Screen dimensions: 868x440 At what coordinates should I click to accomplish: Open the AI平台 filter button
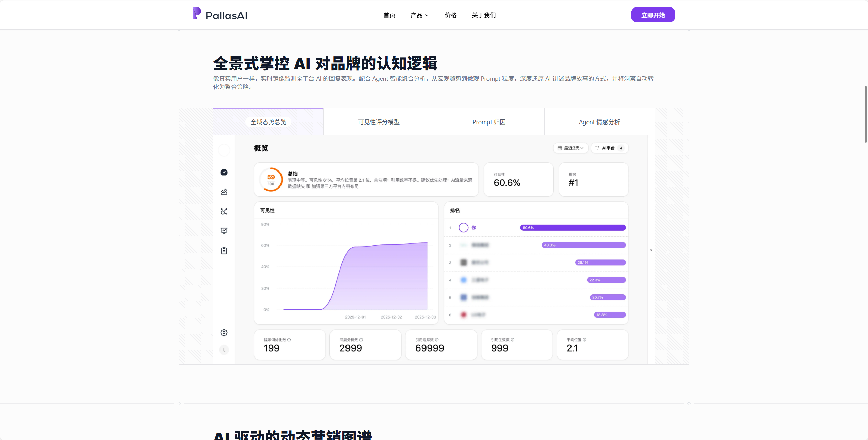(610, 148)
